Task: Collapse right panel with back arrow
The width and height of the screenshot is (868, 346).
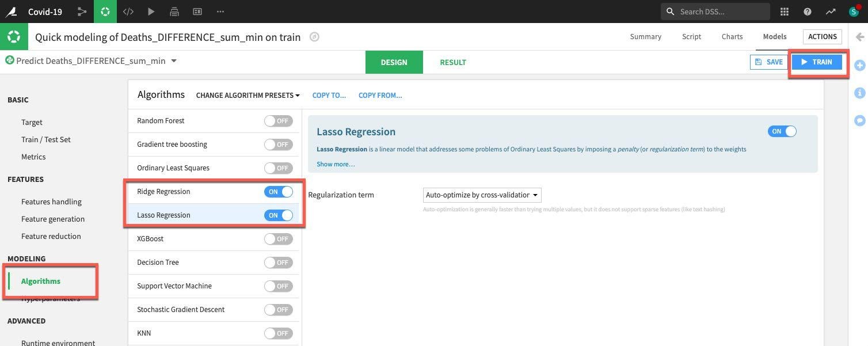Action: coord(860,37)
